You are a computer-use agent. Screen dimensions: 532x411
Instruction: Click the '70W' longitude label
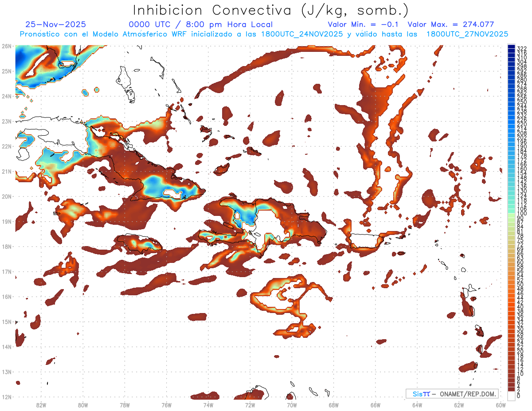click(x=292, y=405)
